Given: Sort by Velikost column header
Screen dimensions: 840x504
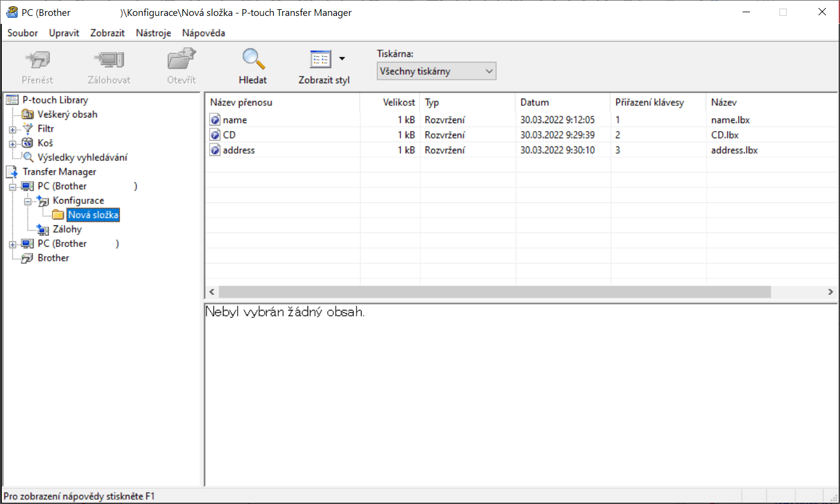Looking at the screenshot, I should click(390, 102).
